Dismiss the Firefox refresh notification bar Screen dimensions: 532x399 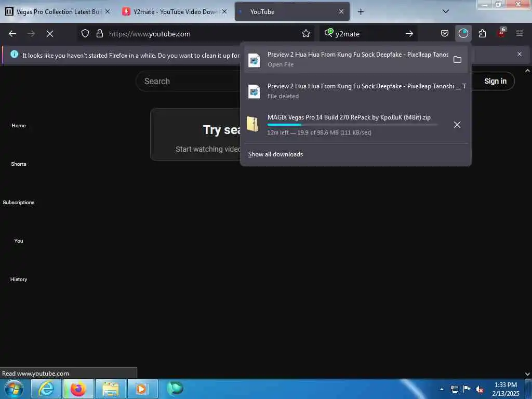click(520, 54)
